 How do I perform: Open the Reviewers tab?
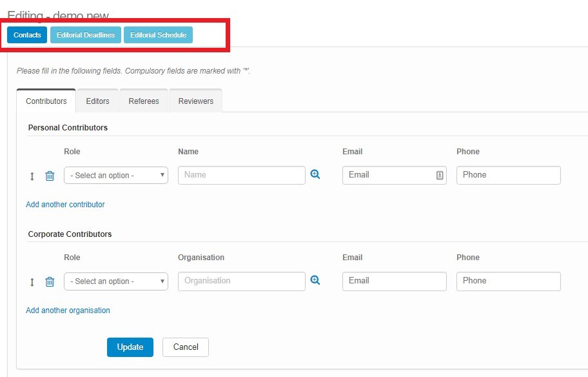click(x=195, y=101)
